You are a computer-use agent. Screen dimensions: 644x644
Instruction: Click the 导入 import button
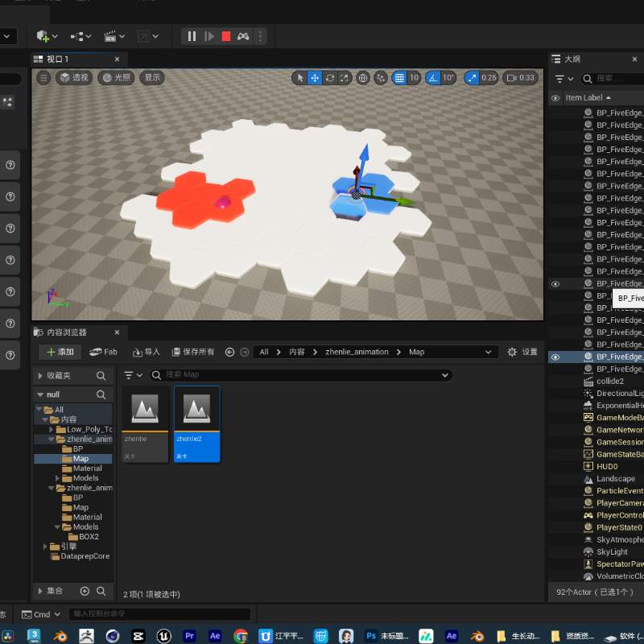(146, 352)
